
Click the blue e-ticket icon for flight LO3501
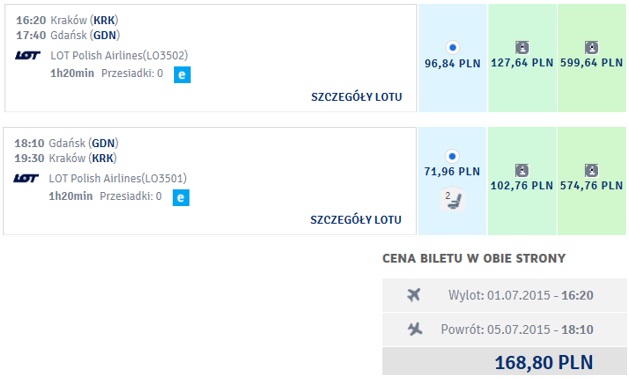181,197
